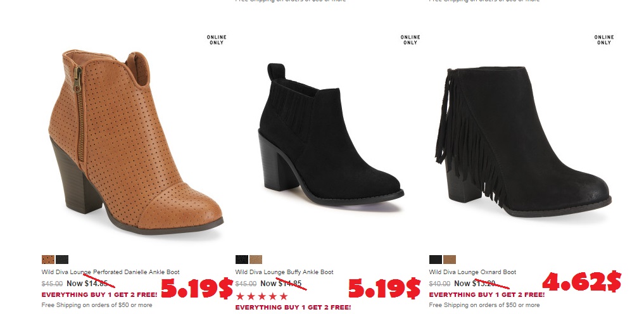Open the tan perforated Danielle boot image
Screen dimensions: 644x314
pos(136,142)
